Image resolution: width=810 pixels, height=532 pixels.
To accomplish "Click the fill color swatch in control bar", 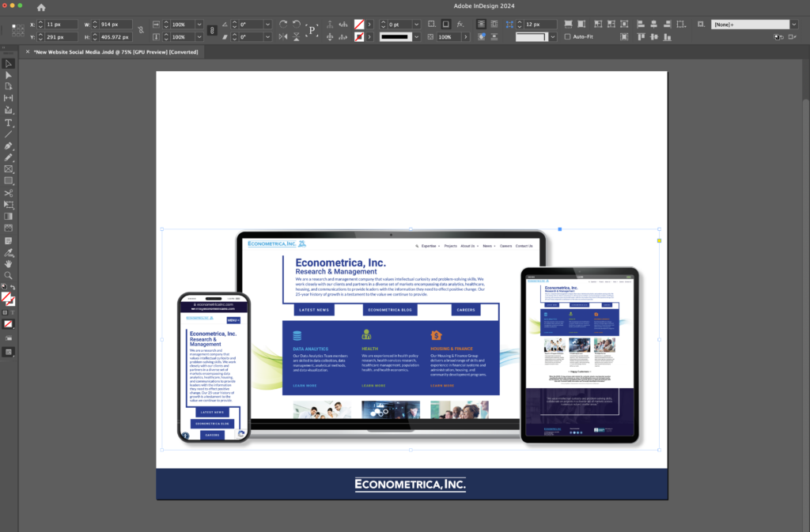I will [x=359, y=25].
